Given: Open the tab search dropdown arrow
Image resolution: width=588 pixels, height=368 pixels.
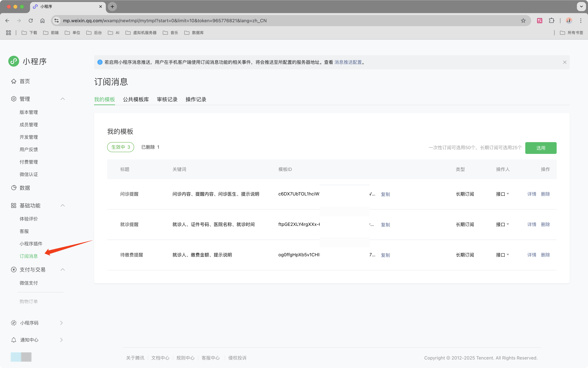Looking at the screenshot, I should click(581, 7).
